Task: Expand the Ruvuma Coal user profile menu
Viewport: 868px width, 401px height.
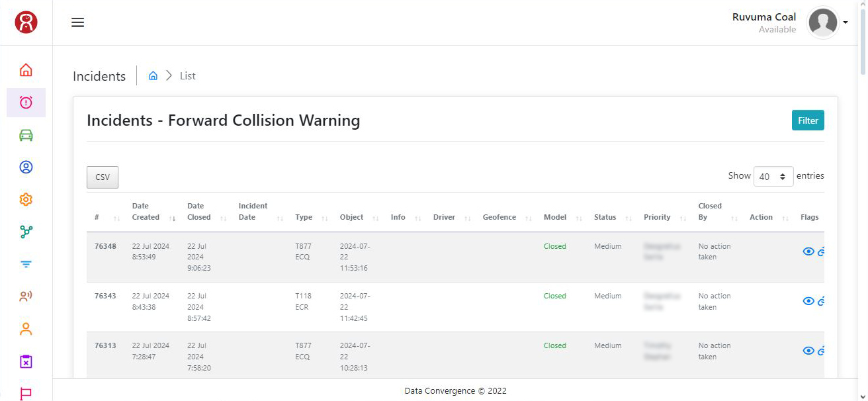Action: [x=827, y=23]
